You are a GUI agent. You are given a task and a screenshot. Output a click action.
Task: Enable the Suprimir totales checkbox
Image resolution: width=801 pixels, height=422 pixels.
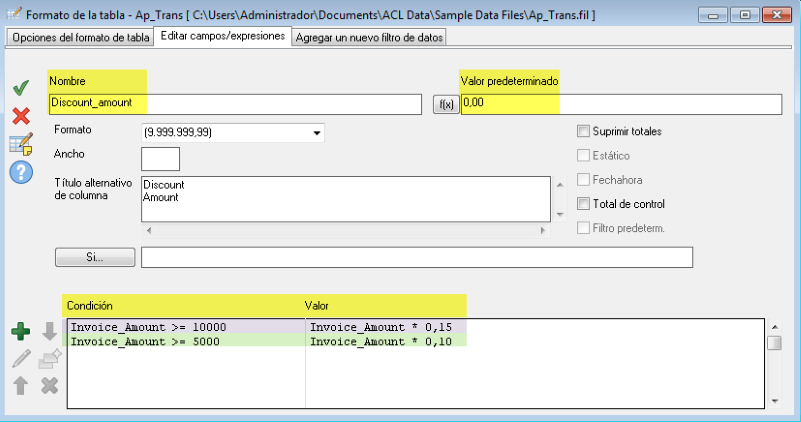point(584,131)
